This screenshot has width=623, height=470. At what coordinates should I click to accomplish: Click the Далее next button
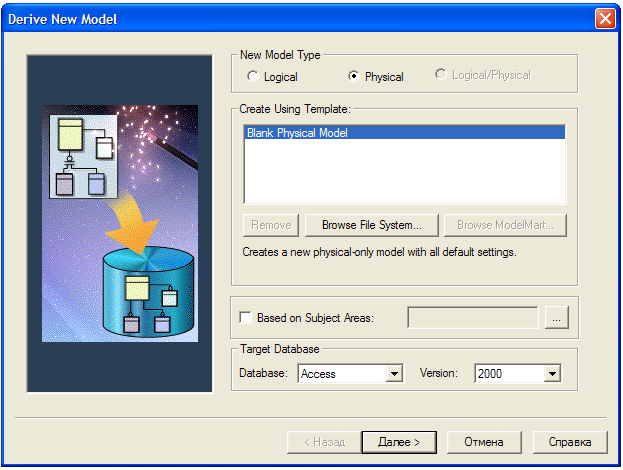click(x=399, y=442)
